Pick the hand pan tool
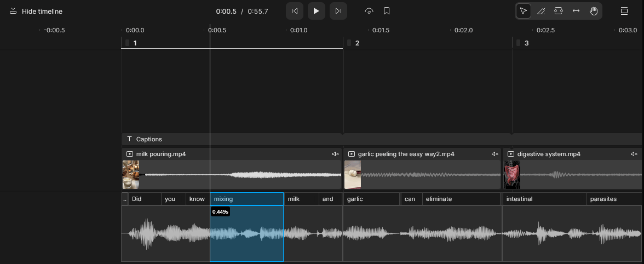The height and width of the screenshot is (264, 644). coord(593,11)
